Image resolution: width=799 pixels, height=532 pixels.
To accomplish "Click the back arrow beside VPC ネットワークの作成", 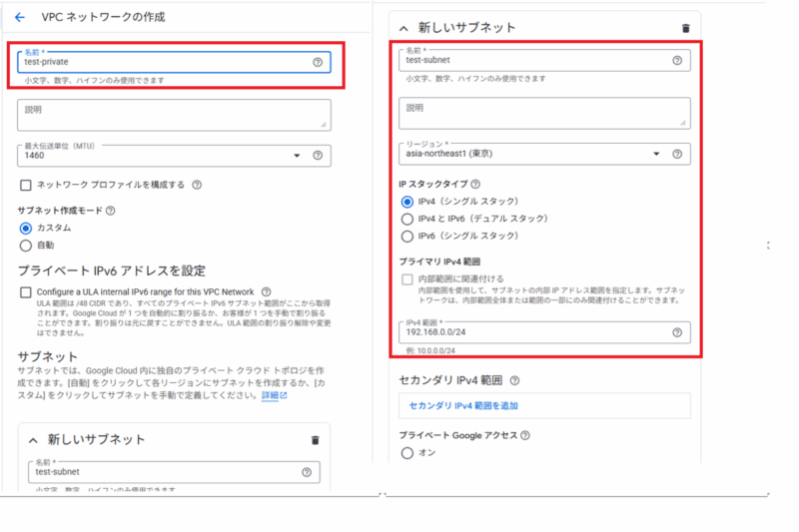I will [20, 17].
